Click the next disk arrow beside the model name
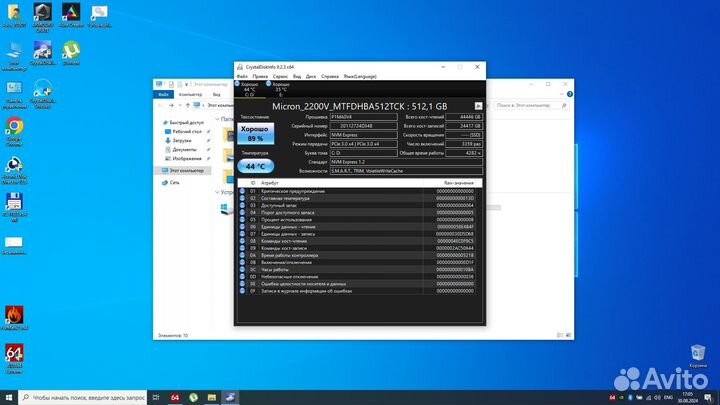This screenshot has width=720, height=405. [x=478, y=106]
